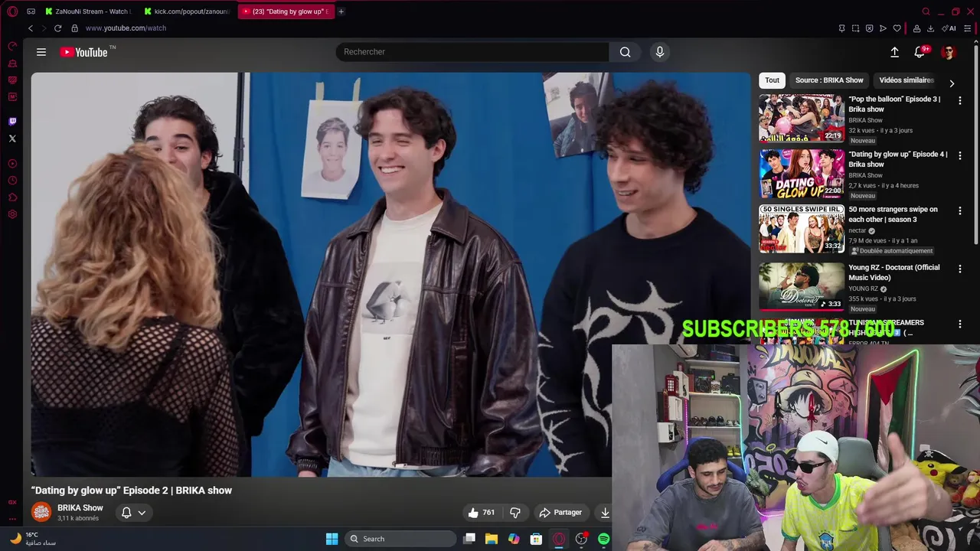Open options for Tunisian Streamers video

click(960, 324)
